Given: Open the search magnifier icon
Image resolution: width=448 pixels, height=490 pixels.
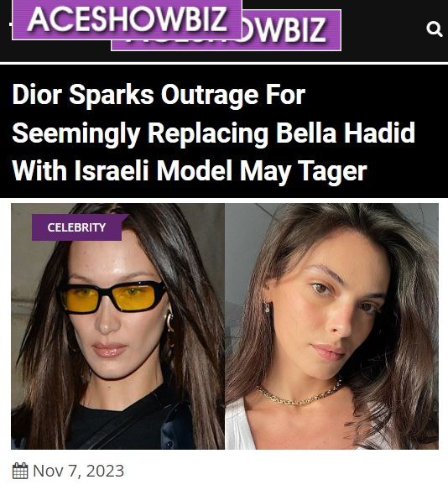Looking at the screenshot, I should [435, 29].
